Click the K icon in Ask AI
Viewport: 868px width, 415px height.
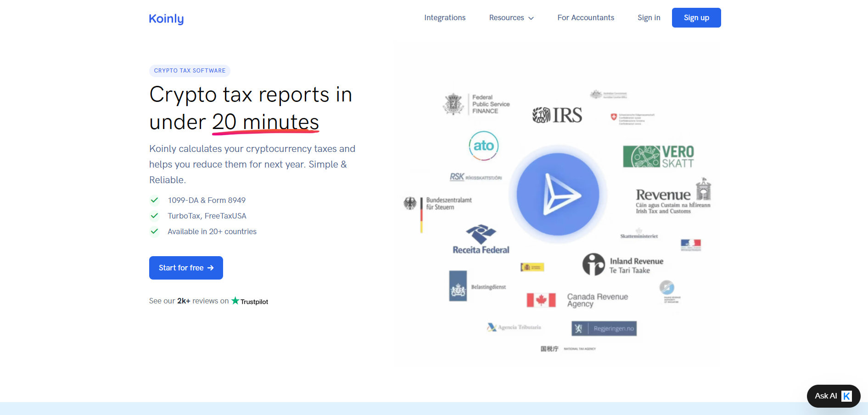(x=847, y=396)
